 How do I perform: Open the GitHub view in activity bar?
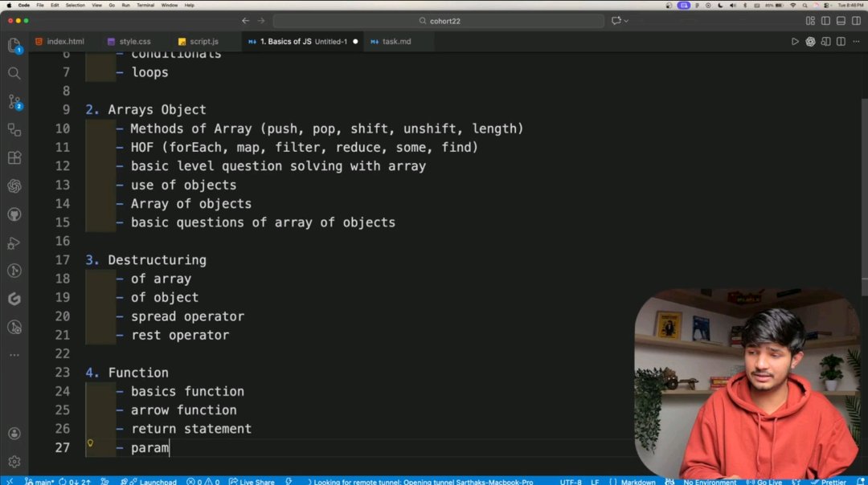(14, 214)
